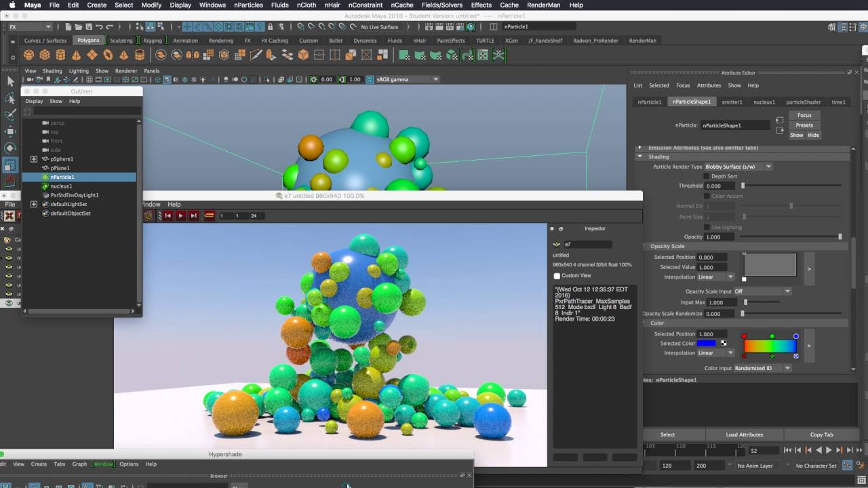Click the opacity ramp delete box below graph
This screenshot has height=488, width=868.
click(x=744, y=279)
